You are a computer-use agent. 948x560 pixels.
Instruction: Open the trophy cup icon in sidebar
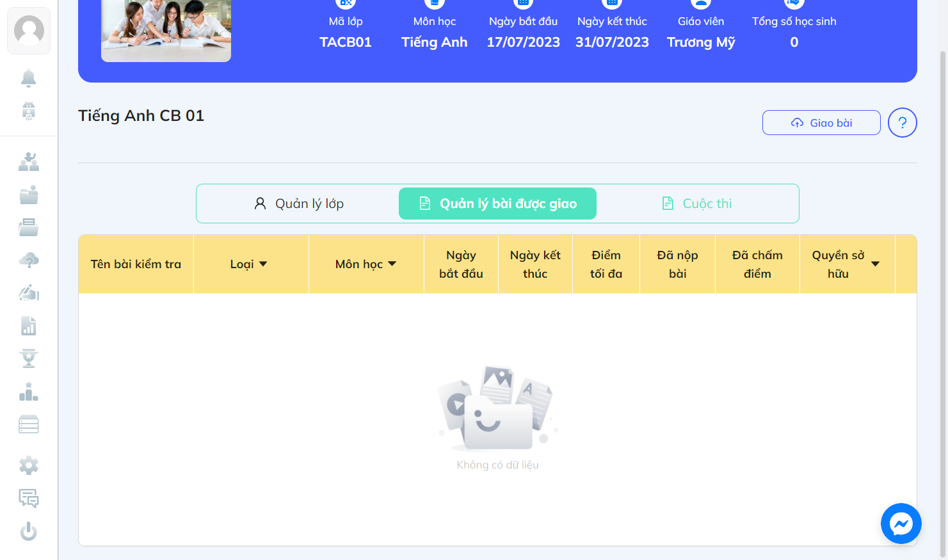29,358
